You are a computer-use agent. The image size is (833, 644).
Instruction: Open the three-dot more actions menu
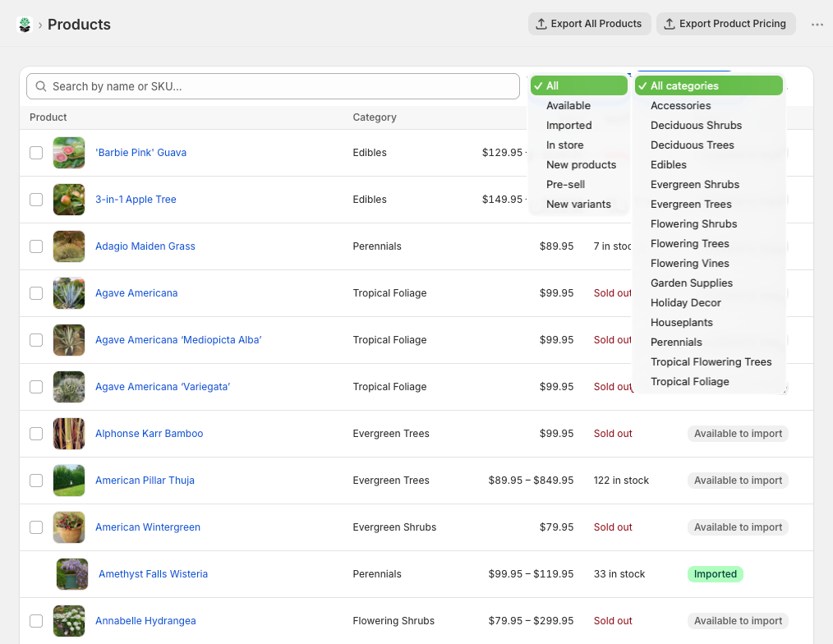click(817, 25)
